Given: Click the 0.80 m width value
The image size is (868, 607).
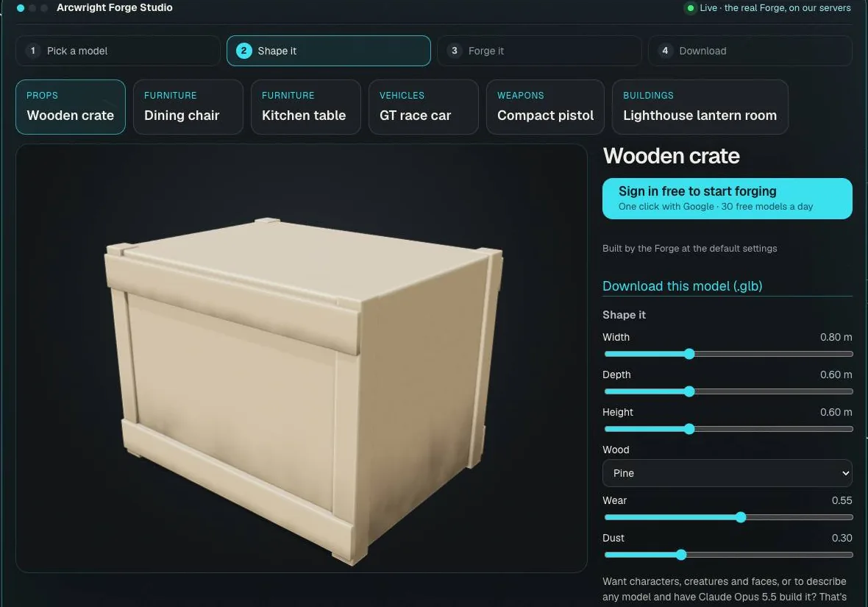Looking at the screenshot, I should (836, 337).
